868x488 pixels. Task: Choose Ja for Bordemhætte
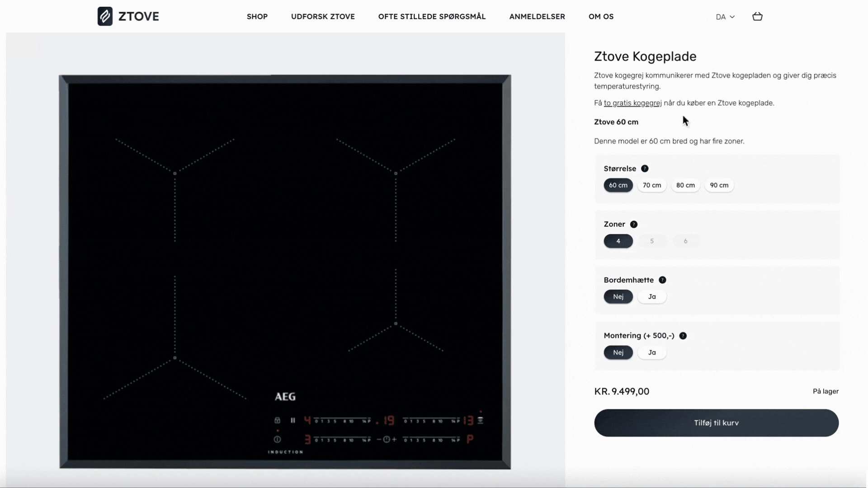(x=652, y=297)
